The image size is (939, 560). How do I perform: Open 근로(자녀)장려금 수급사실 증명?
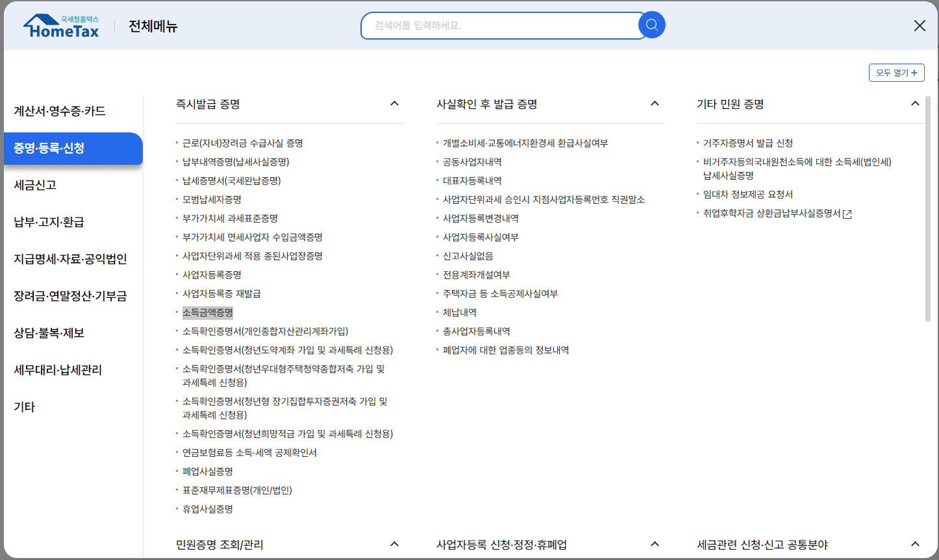coord(243,143)
